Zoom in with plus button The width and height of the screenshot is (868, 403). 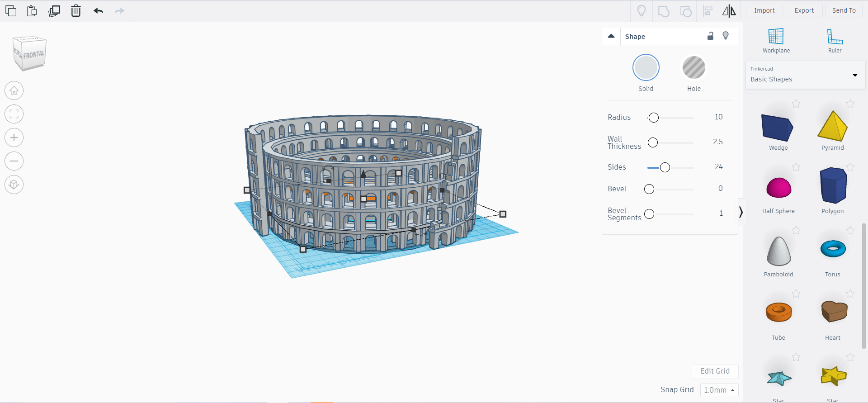click(14, 137)
